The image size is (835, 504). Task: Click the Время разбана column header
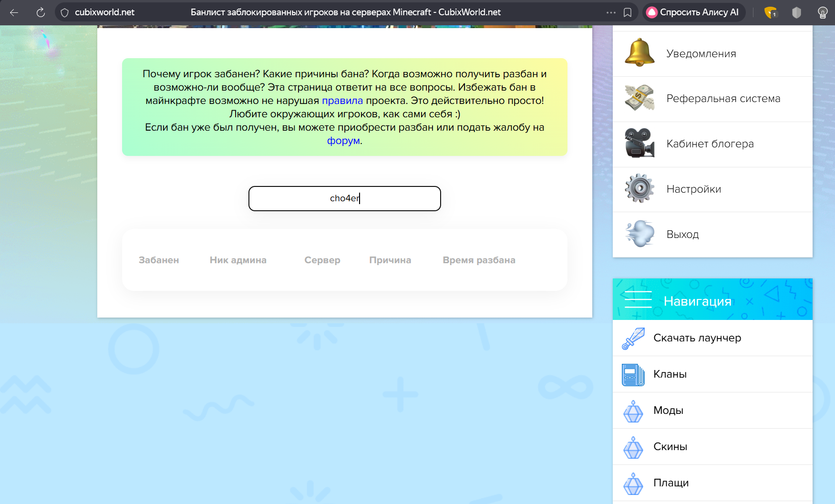coord(479,260)
